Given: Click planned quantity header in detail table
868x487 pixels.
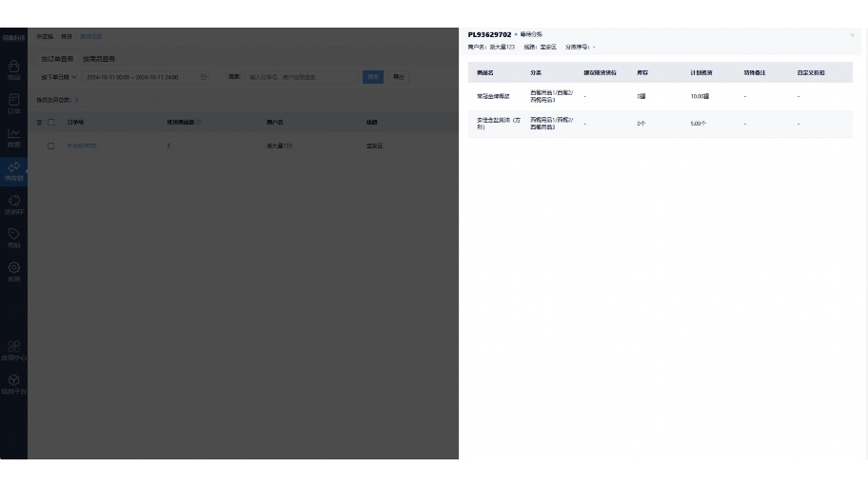Looking at the screenshot, I should pos(701,72).
